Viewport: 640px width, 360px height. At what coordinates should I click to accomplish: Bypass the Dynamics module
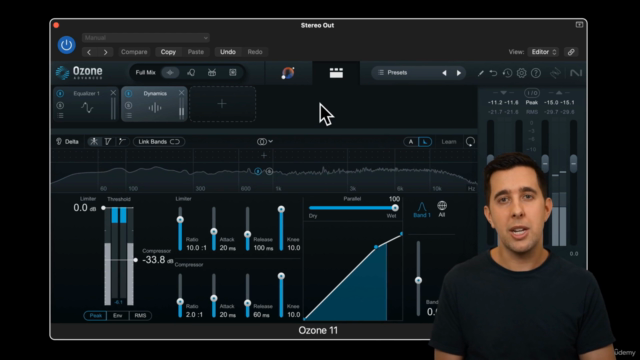coord(128,93)
